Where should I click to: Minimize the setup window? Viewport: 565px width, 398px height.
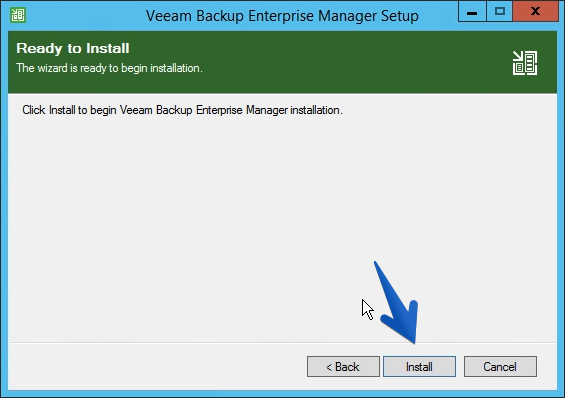472,12
